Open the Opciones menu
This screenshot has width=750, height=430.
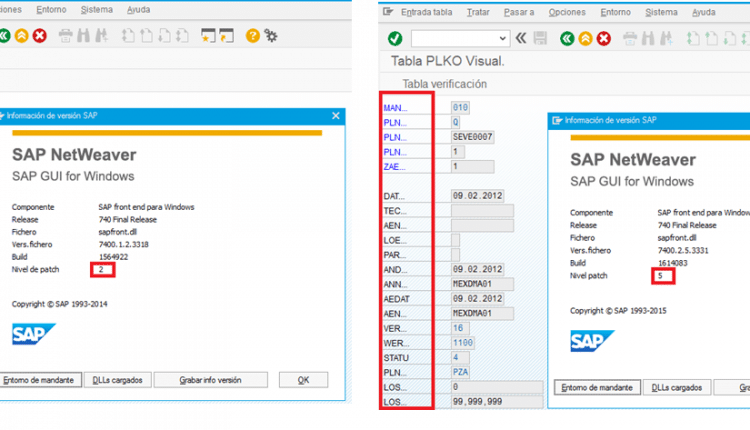pos(567,12)
